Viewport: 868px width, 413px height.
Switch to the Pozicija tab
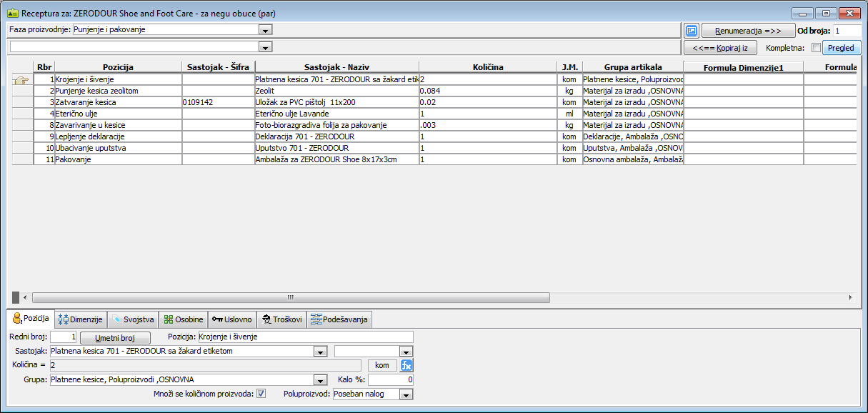click(31, 319)
